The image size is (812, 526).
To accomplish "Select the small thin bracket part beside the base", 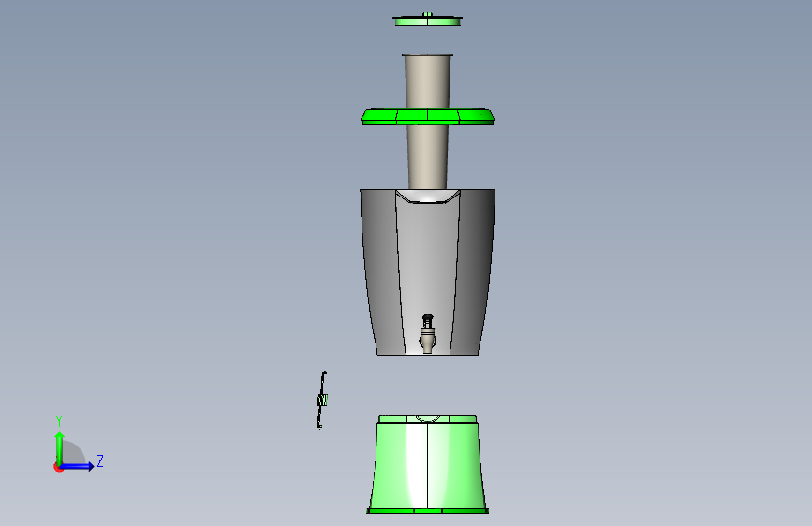I will click(321, 400).
